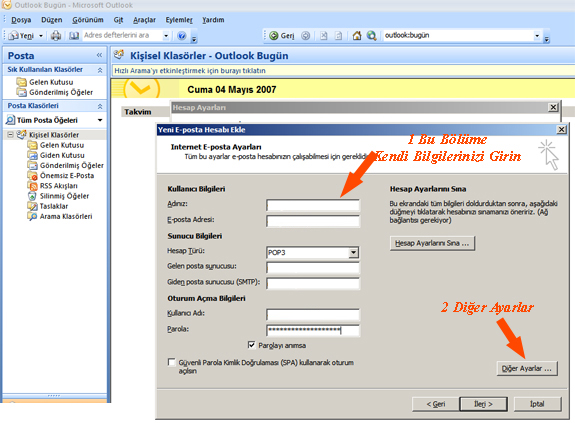Viewport: 575px width, 423px height.
Task: Open the Hesap Türü POP3 dropdown
Action: (x=353, y=253)
